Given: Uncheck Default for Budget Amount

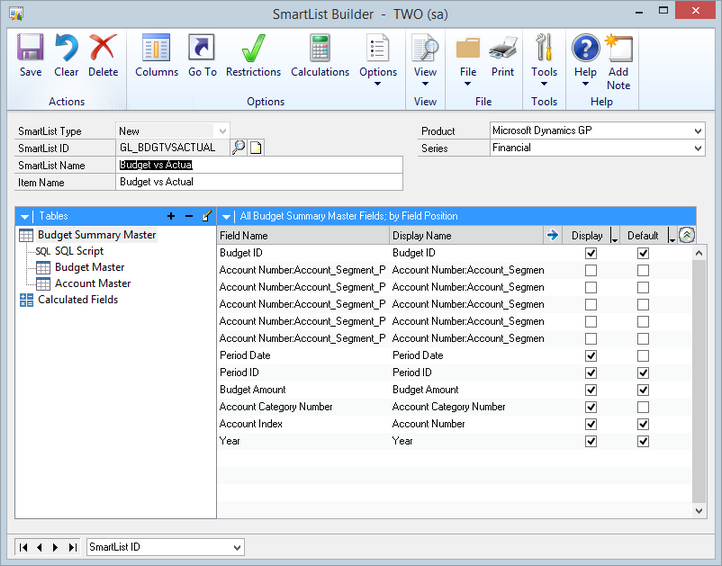Looking at the screenshot, I should pyautogui.click(x=643, y=390).
